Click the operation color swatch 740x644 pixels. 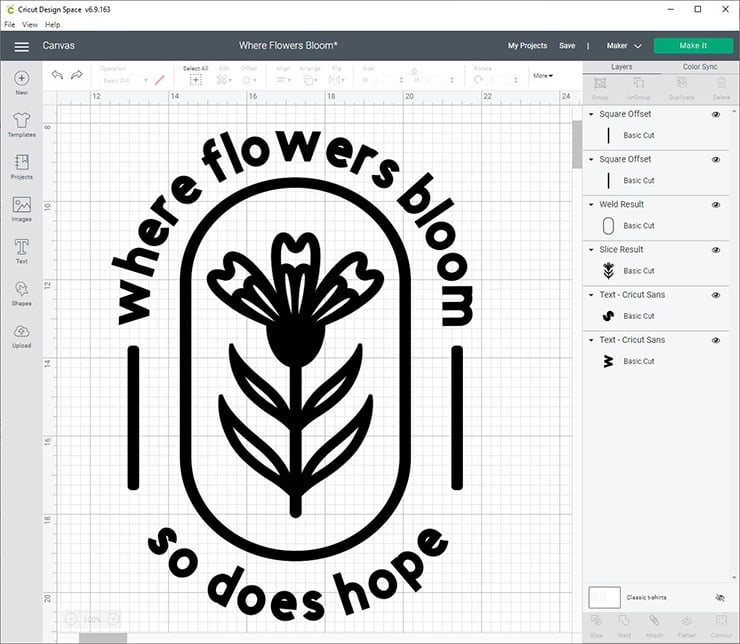click(160, 80)
